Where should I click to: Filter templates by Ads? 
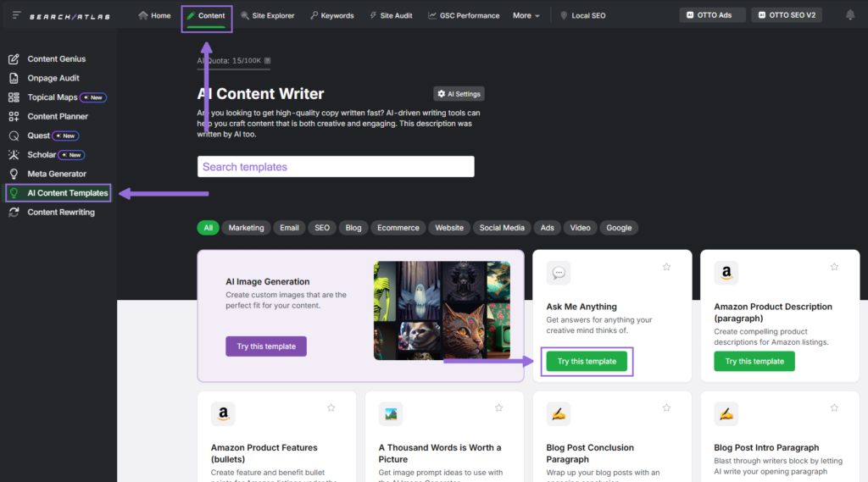pyautogui.click(x=548, y=228)
